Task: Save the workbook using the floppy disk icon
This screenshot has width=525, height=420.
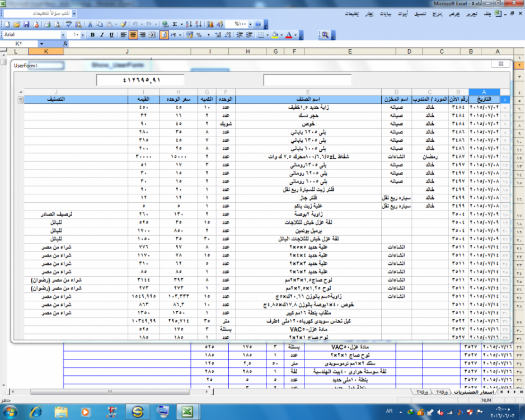Action: pos(26,25)
